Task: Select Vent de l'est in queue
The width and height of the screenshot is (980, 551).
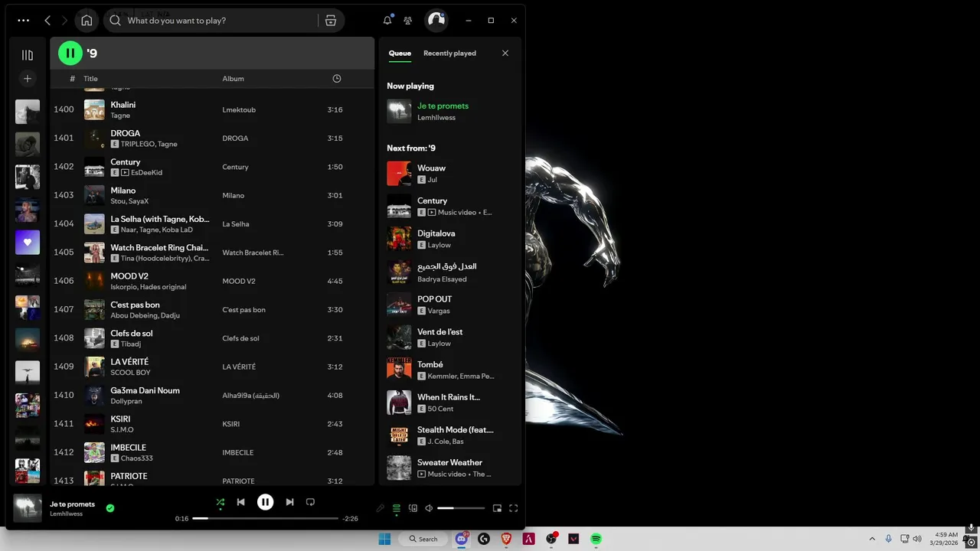Action: point(450,337)
